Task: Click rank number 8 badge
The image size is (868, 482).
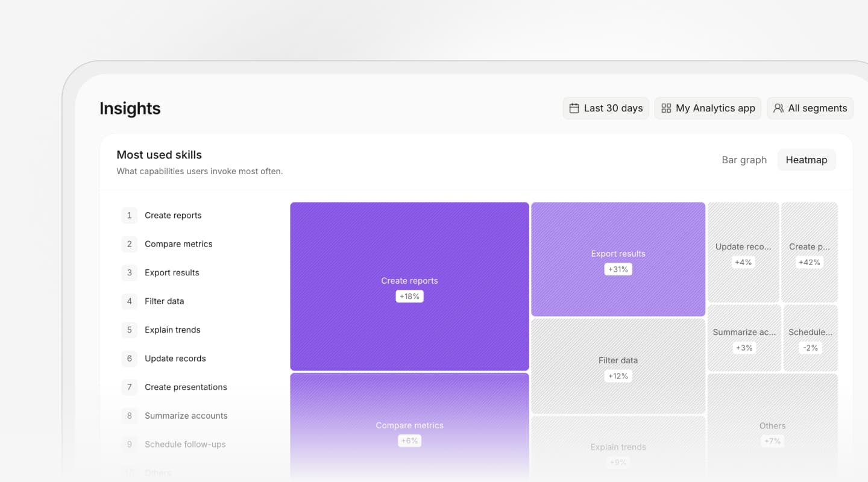Action: 129,416
